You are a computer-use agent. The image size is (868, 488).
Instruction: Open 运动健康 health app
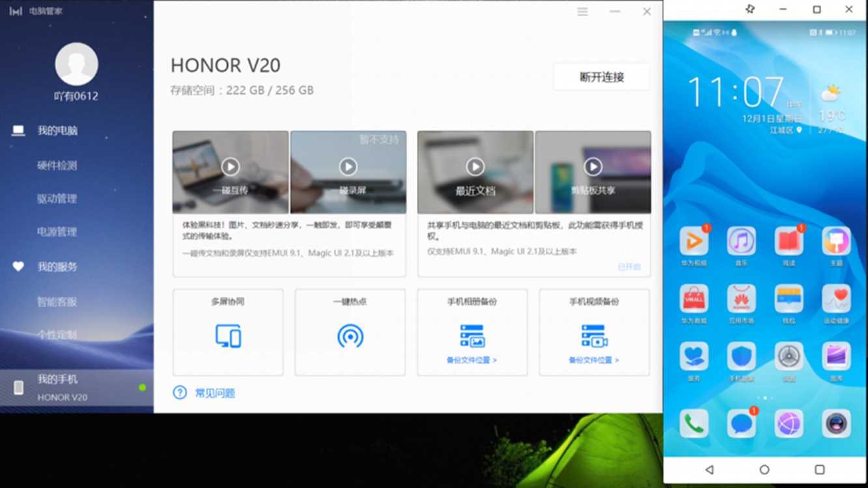coord(836,299)
